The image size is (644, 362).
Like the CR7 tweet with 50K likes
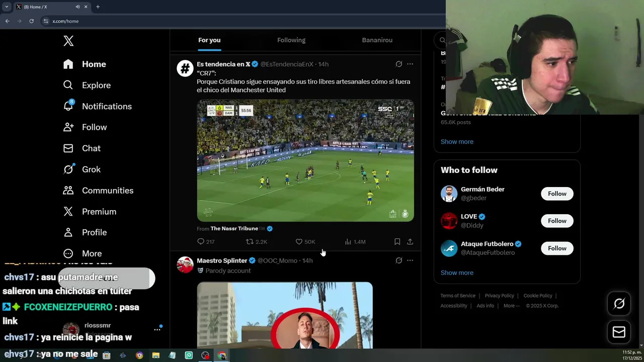pos(305,242)
